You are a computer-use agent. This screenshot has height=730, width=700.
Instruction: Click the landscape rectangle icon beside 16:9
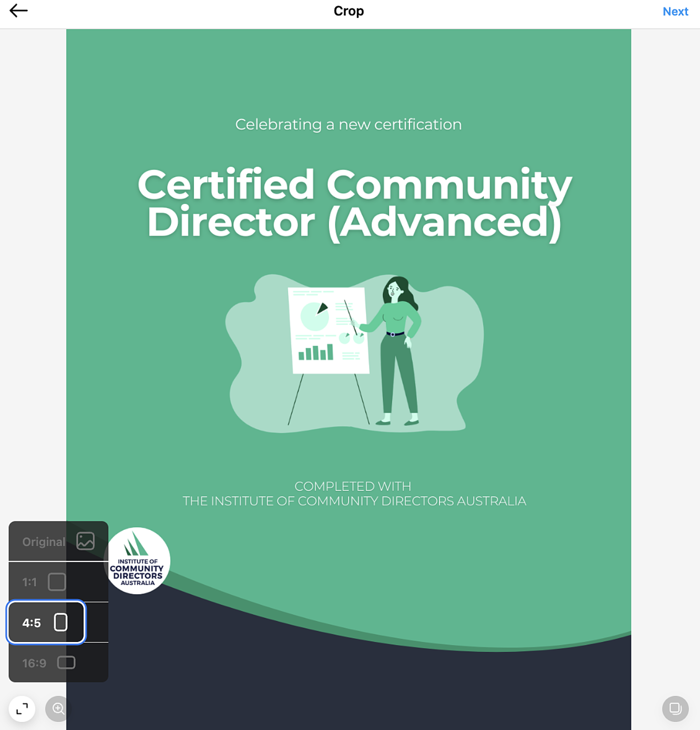[66, 662]
